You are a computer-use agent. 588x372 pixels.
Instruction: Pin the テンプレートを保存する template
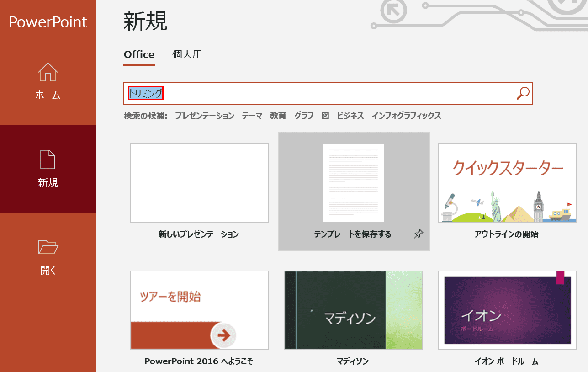(x=418, y=234)
